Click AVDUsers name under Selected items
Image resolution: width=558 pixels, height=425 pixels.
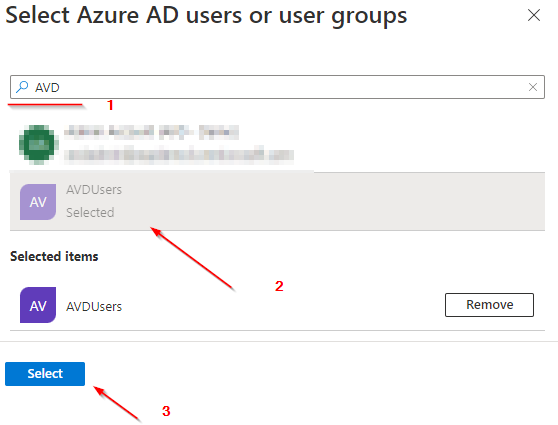pos(94,306)
